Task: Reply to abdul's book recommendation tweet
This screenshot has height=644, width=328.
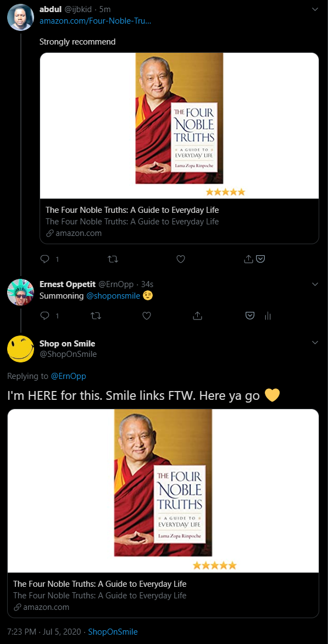Action: tap(45, 258)
